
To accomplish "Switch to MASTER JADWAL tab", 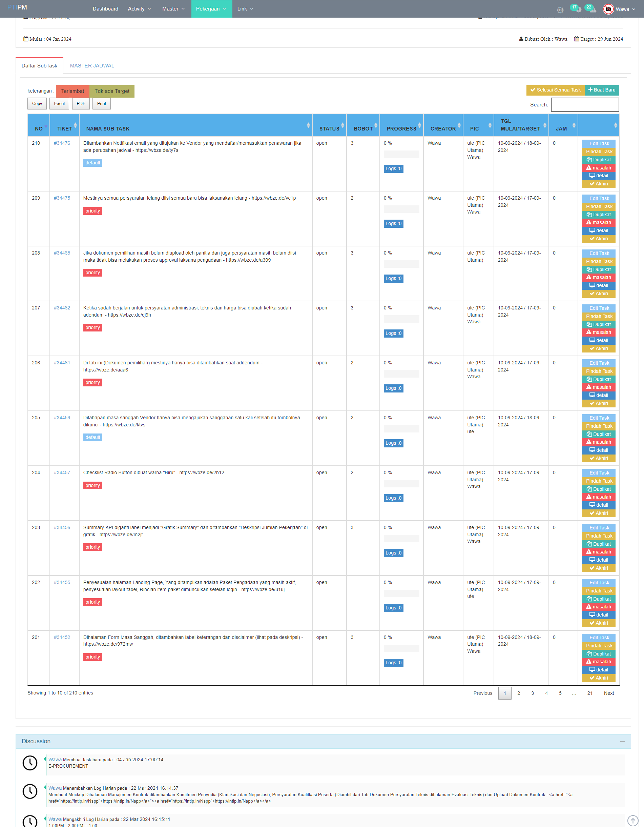I will pyautogui.click(x=92, y=65).
